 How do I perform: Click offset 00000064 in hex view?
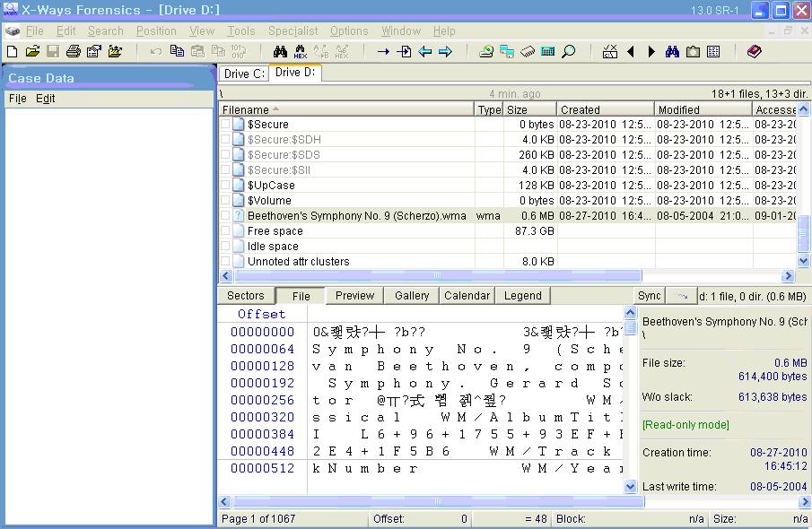[x=262, y=349]
